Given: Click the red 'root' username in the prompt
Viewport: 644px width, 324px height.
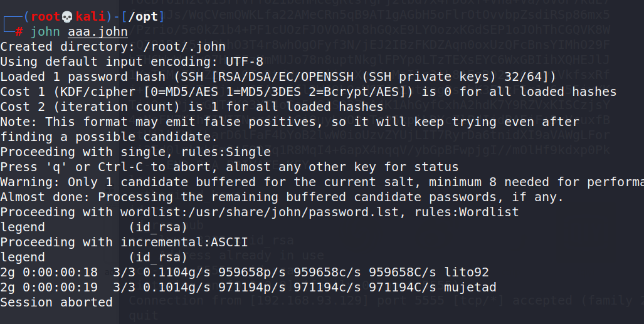Looking at the screenshot, I should [x=45, y=17].
